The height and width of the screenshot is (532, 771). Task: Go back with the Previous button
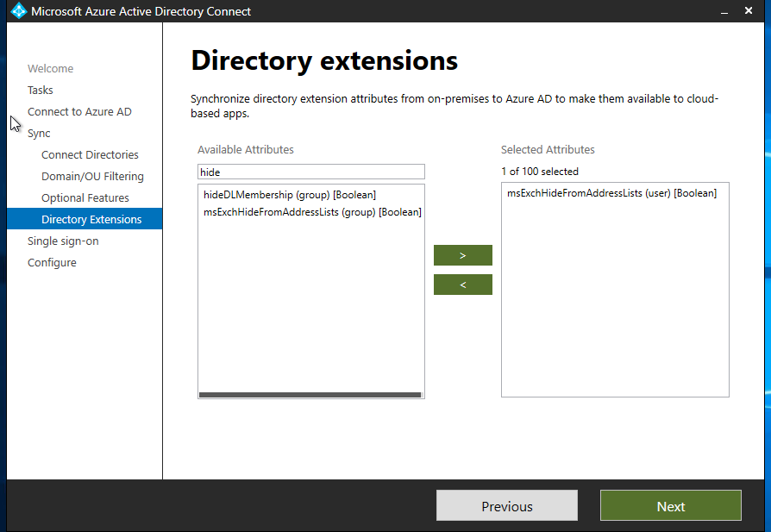point(507,505)
